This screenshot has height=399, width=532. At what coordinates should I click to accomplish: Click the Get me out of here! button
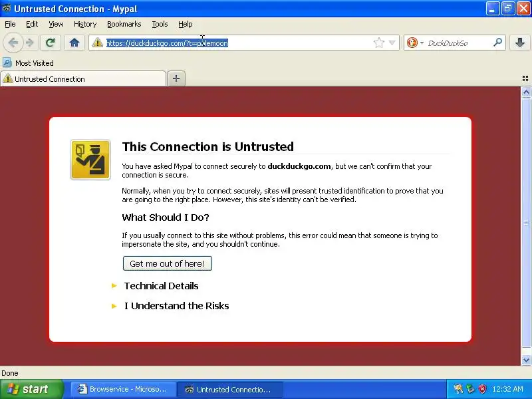pyautogui.click(x=168, y=263)
